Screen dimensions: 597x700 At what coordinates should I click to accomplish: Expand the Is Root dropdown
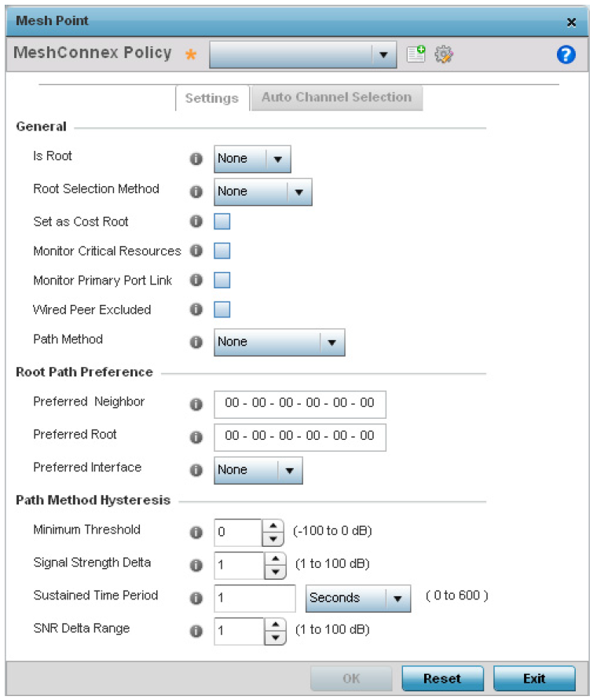tap(252, 159)
